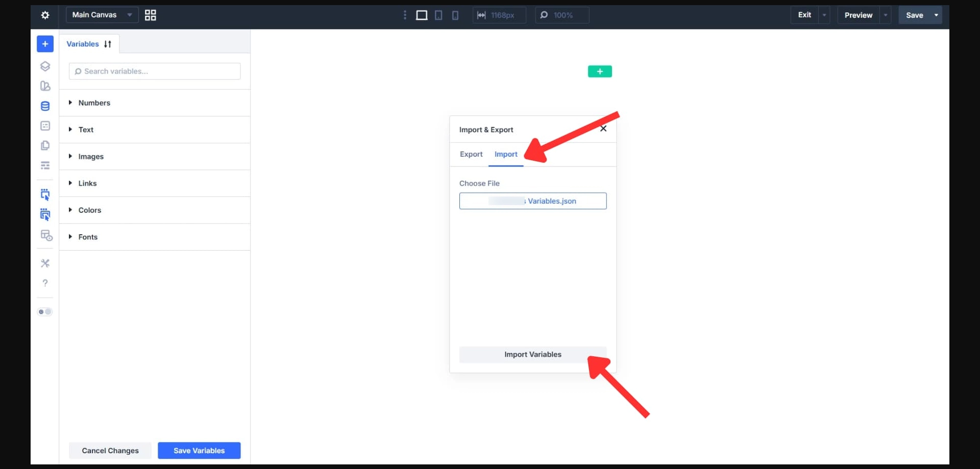
Task: Open the Styles palette icon
Action: [45, 86]
